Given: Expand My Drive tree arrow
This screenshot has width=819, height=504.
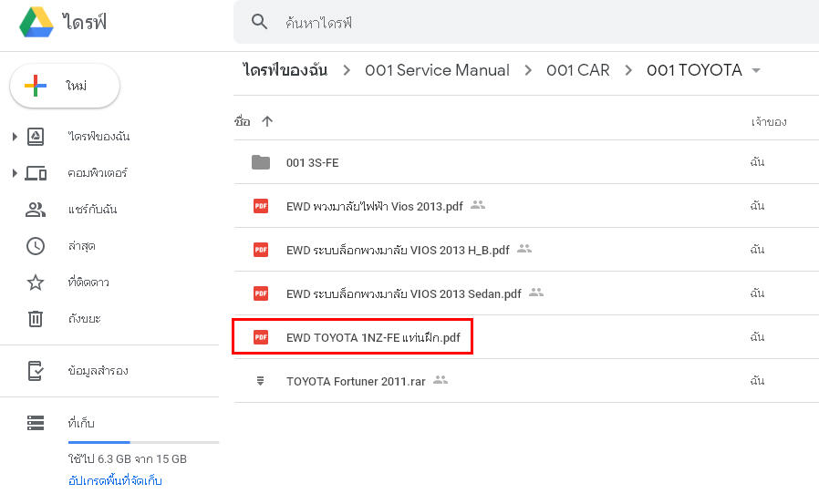Looking at the screenshot, I should [15, 137].
